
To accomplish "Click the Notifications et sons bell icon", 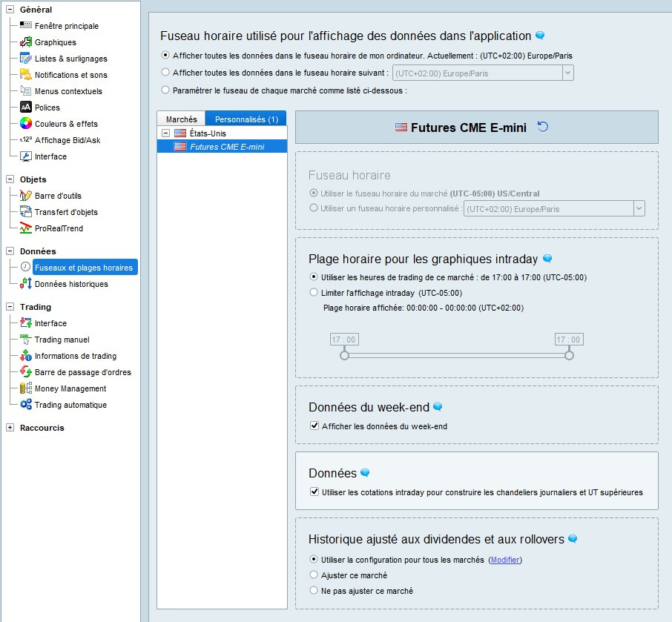I will click(26, 74).
